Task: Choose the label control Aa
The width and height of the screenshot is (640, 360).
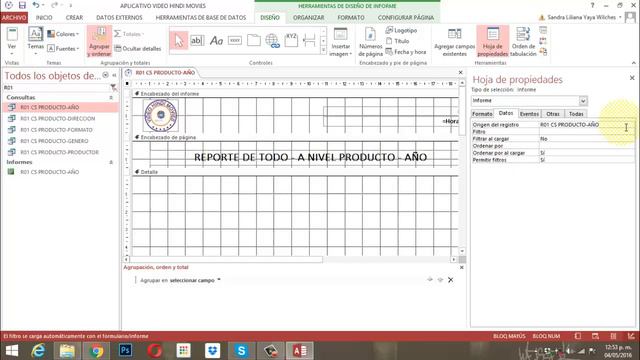Action: point(216,40)
